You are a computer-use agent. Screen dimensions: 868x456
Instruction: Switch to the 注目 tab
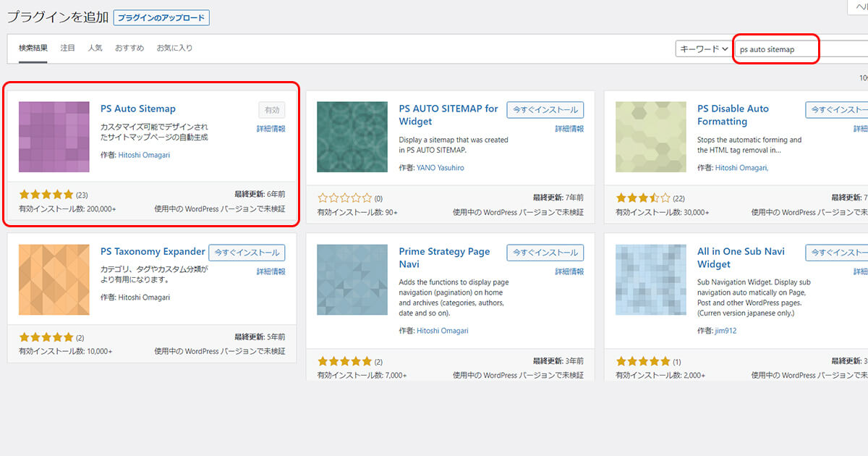(x=67, y=48)
